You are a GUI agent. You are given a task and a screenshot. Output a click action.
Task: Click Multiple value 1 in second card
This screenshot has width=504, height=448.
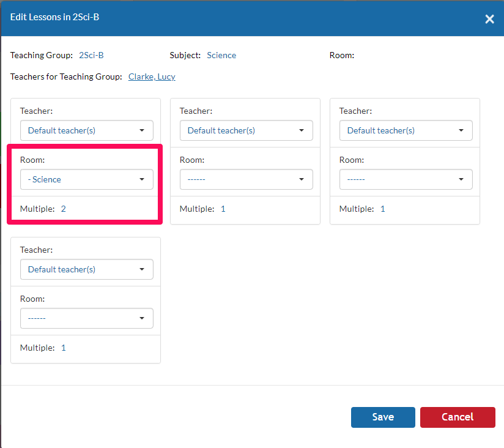(x=223, y=209)
